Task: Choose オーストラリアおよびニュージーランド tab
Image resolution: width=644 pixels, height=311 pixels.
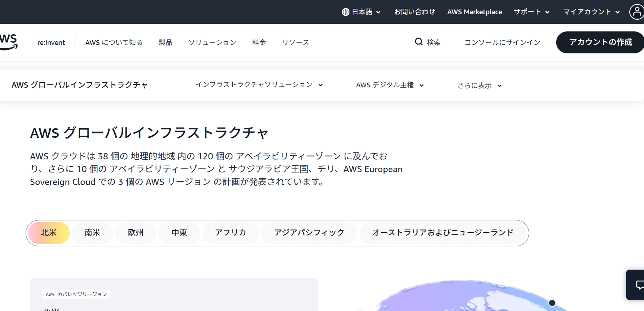Action: tap(443, 233)
